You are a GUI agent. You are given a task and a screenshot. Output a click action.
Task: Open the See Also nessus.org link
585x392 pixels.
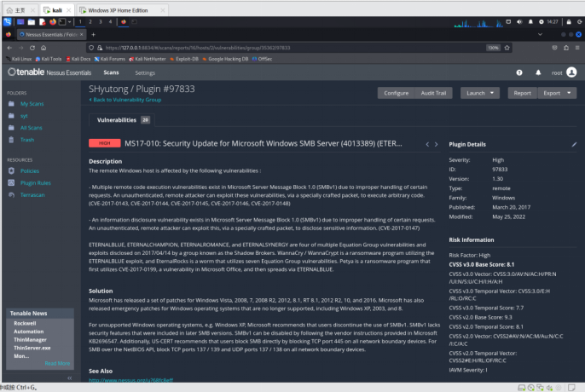131,380
